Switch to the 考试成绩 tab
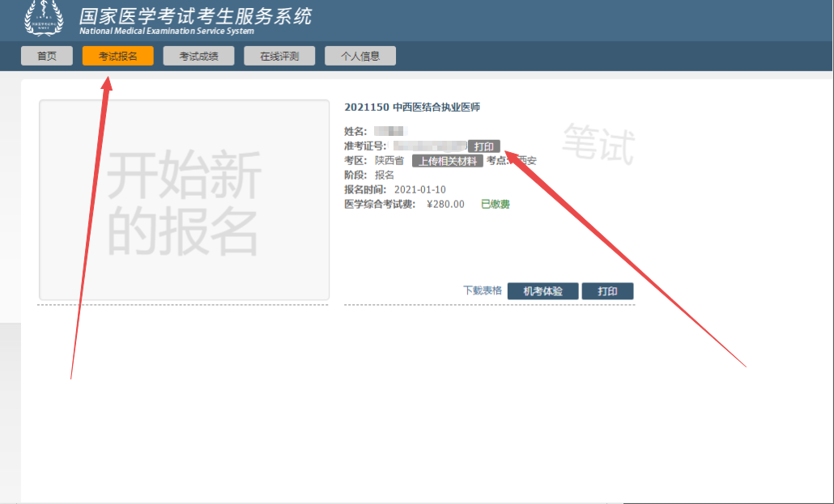This screenshot has height=504, width=834. pos(198,56)
